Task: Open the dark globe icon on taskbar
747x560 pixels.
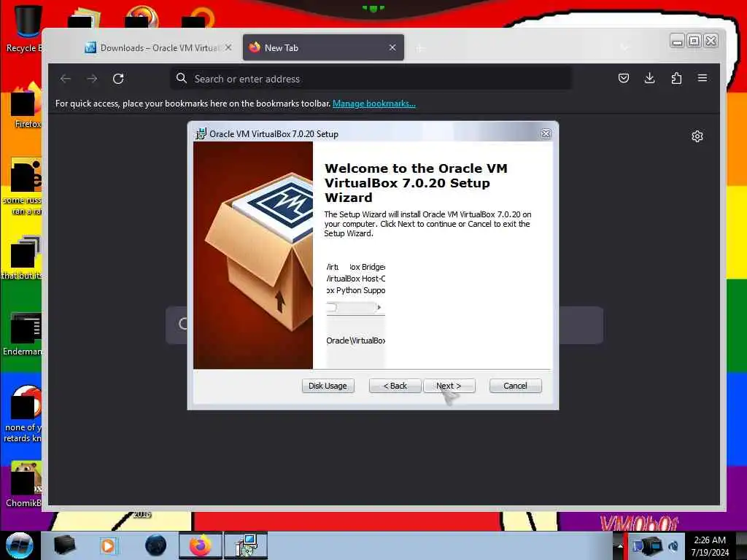Action: [x=156, y=545]
